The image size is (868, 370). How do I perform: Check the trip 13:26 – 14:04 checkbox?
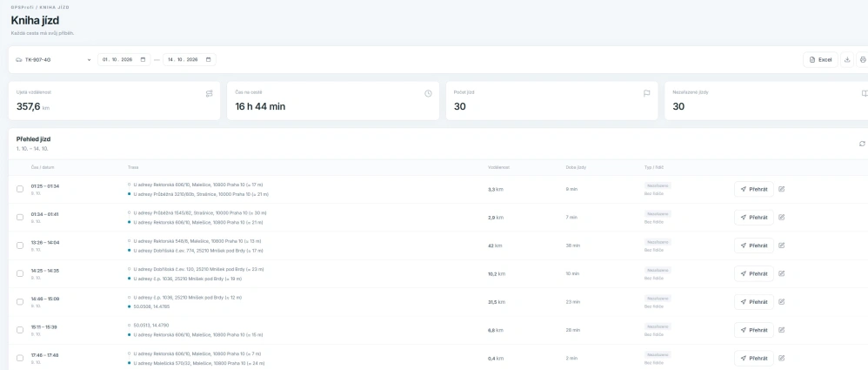20,246
